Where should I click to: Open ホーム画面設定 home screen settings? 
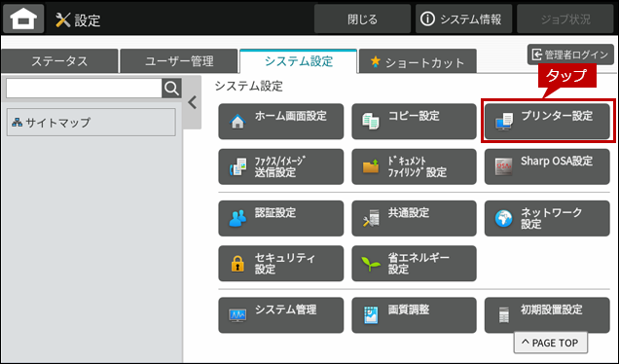click(x=280, y=122)
